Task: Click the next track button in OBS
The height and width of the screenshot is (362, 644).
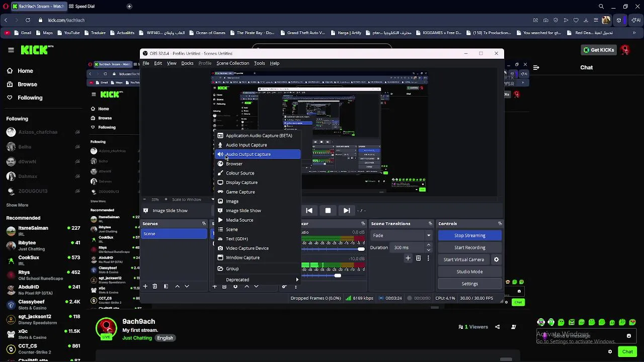Action: 347,211
